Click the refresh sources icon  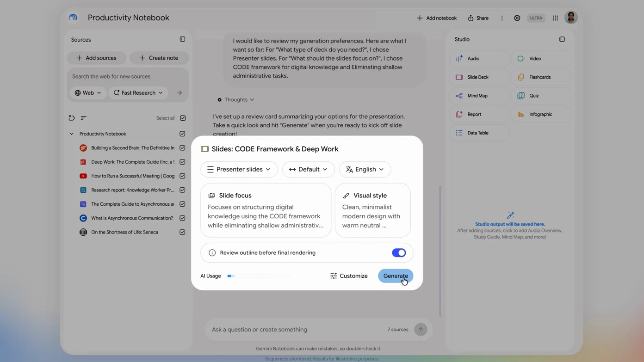(72, 118)
